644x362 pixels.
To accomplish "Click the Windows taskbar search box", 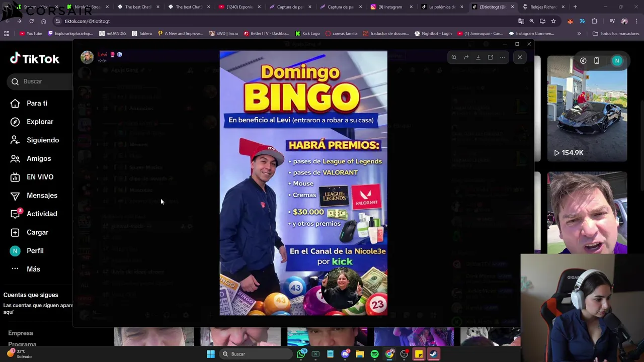I will pos(255,354).
